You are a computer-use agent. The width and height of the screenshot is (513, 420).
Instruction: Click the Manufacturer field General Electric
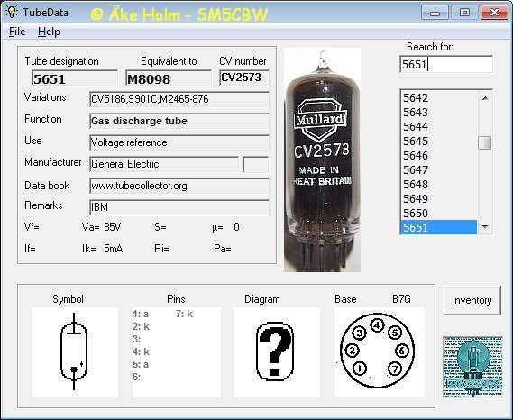(x=164, y=164)
